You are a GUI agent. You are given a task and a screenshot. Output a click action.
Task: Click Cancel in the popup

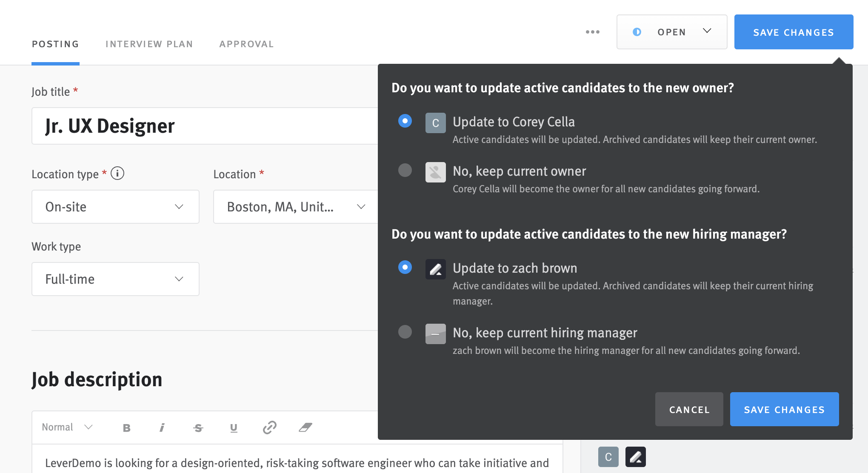pyautogui.click(x=689, y=409)
